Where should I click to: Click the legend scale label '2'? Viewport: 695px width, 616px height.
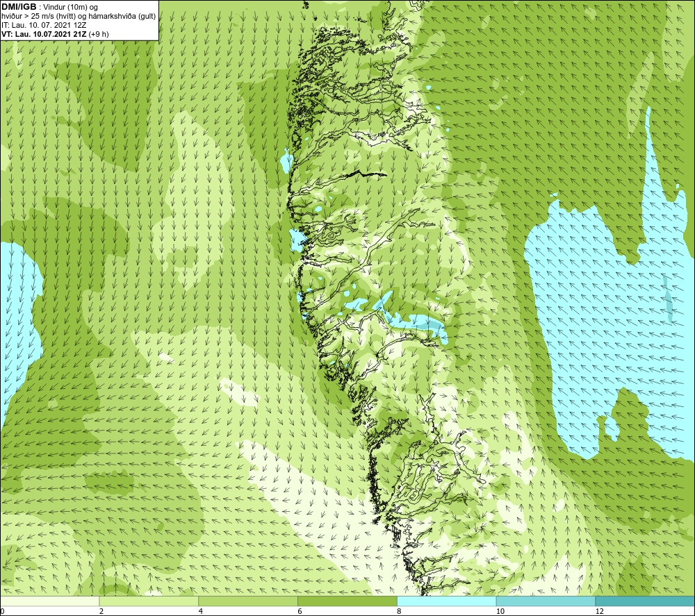(101, 612)
